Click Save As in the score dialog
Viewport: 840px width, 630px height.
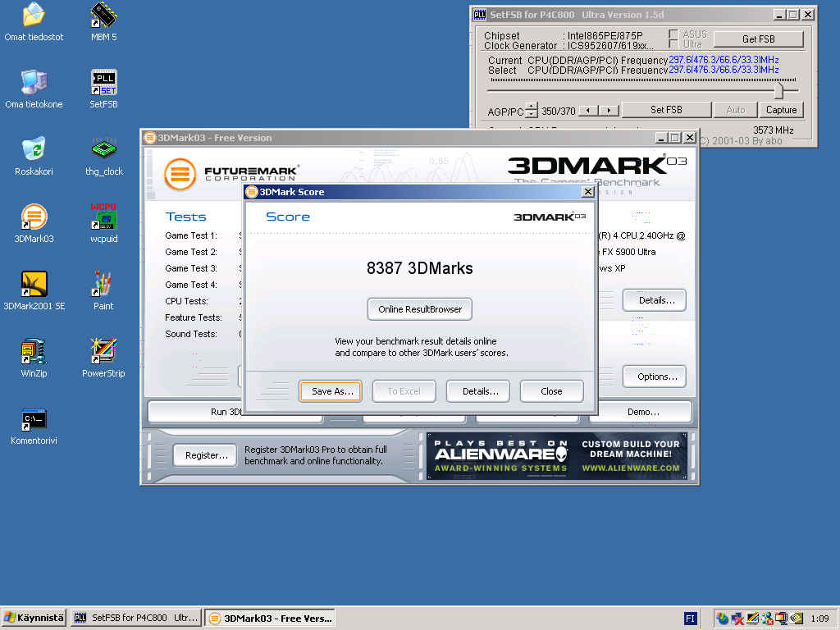point(331,391)
